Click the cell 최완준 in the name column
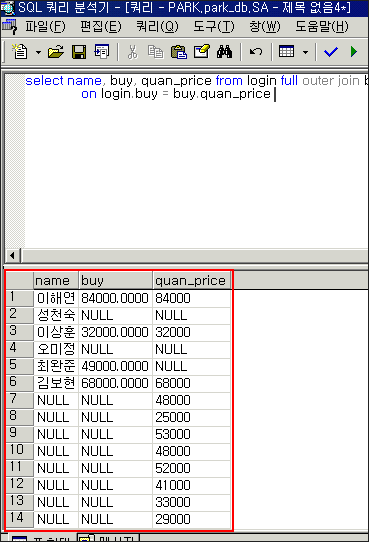Screen dimensions: 369x542 tap(56, 366)
